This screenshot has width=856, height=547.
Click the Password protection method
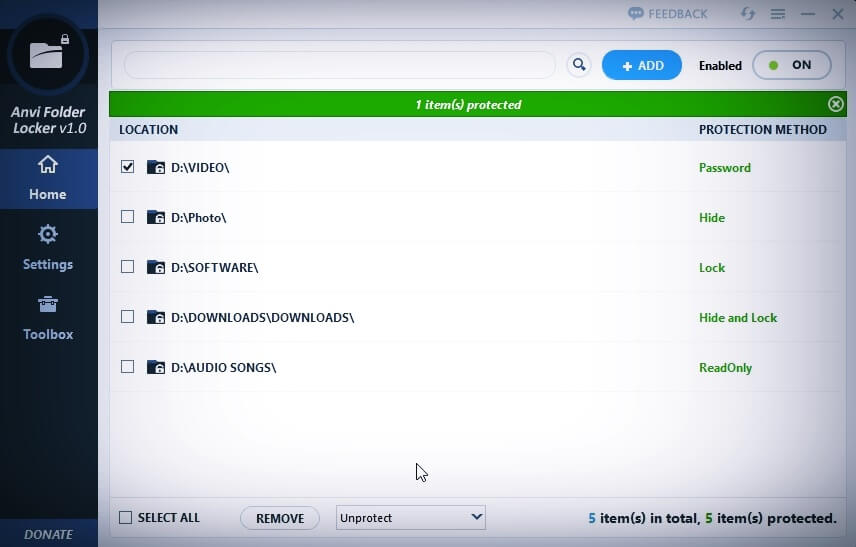click(x=724, y=168)
